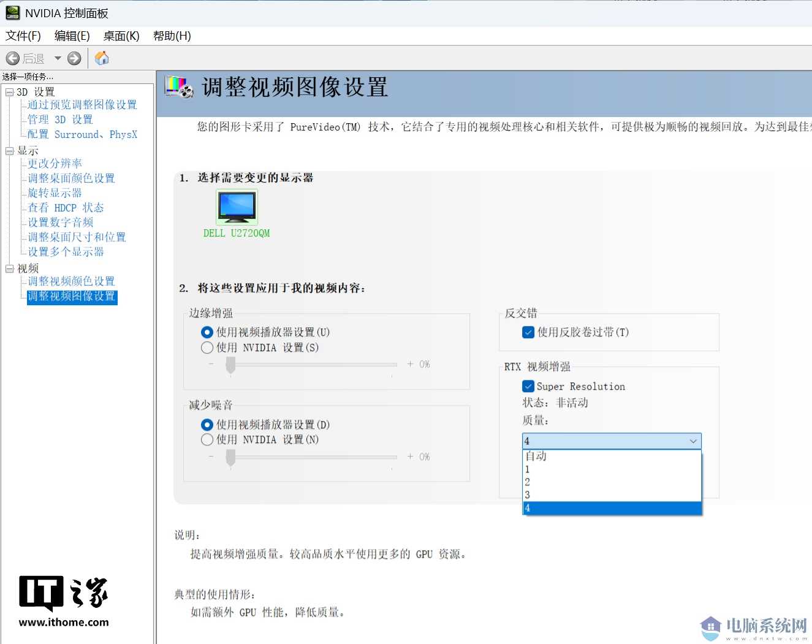Viewport: 812px width, 644px height.
Task: Toggle 使用反胶卷过带(T) checkbox
Action: [528, 332]
